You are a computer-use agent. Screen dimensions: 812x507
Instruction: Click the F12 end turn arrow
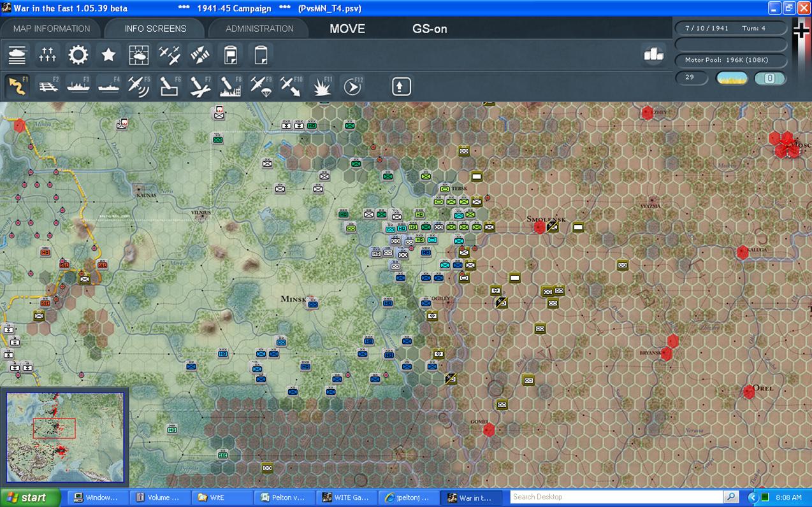pyautogui.click(x=352, y=86)
